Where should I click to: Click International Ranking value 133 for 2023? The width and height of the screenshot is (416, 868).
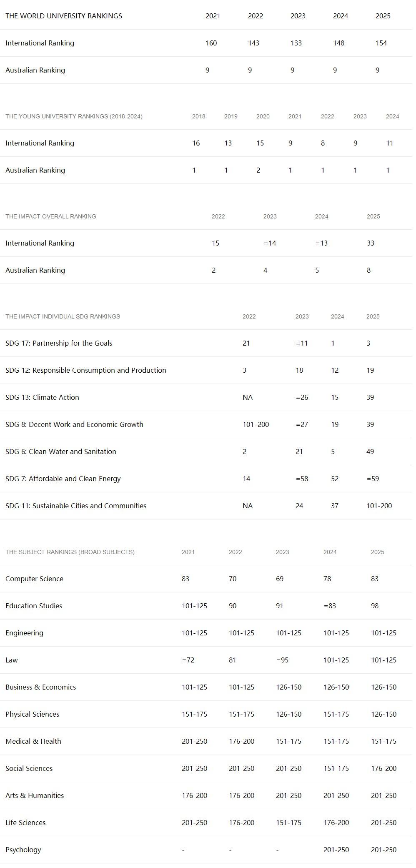[296, 43]
